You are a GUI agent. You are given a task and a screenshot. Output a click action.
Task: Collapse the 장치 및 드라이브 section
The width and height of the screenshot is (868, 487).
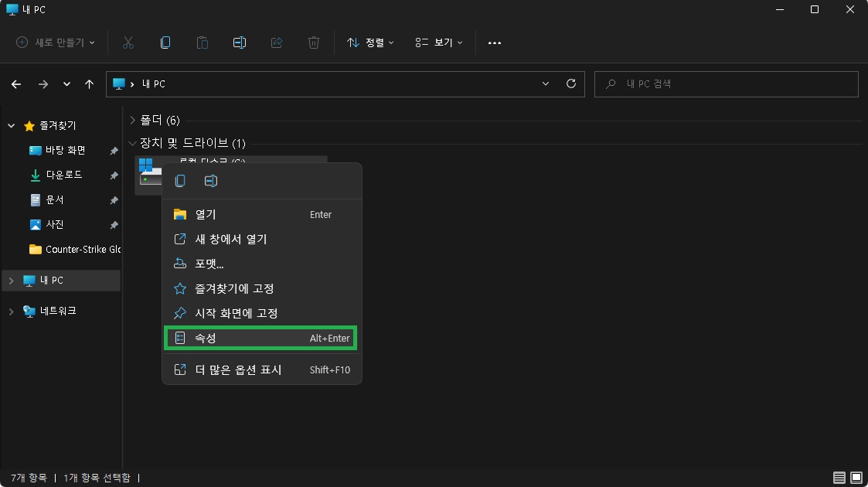[x=132, y=143]
